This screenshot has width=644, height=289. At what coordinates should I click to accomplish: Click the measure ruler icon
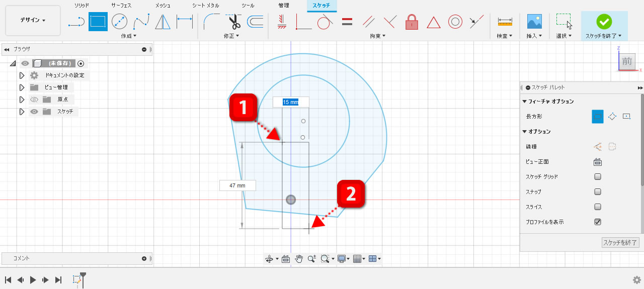pos(504,22)
